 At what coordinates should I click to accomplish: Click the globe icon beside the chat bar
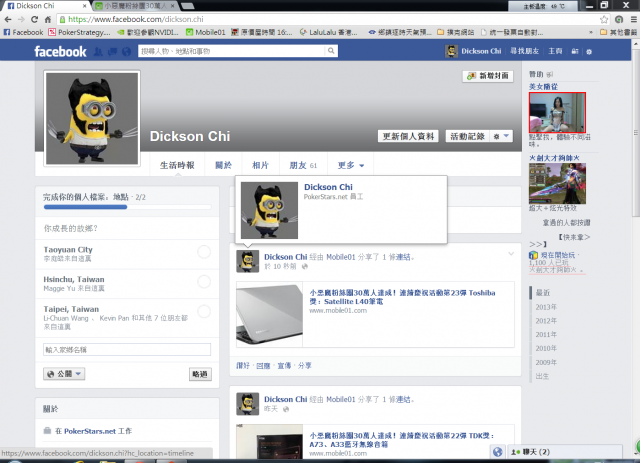point(497,452)
